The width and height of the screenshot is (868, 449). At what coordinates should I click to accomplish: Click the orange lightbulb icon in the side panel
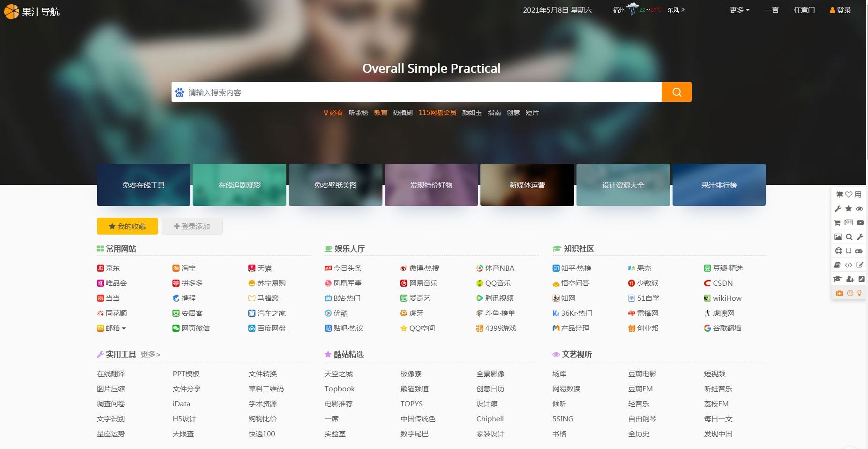(x=860, y=293)
